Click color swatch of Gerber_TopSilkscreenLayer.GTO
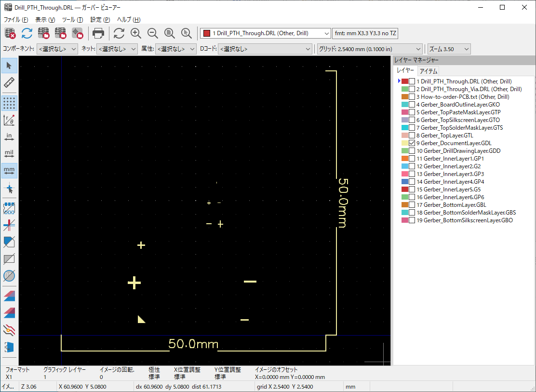 point(405,120)
